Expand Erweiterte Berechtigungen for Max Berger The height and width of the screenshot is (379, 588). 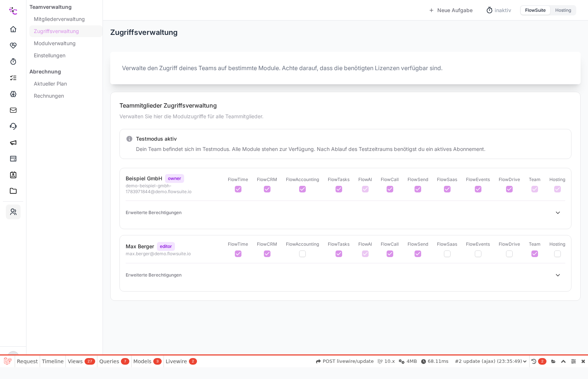pos(345,275)
